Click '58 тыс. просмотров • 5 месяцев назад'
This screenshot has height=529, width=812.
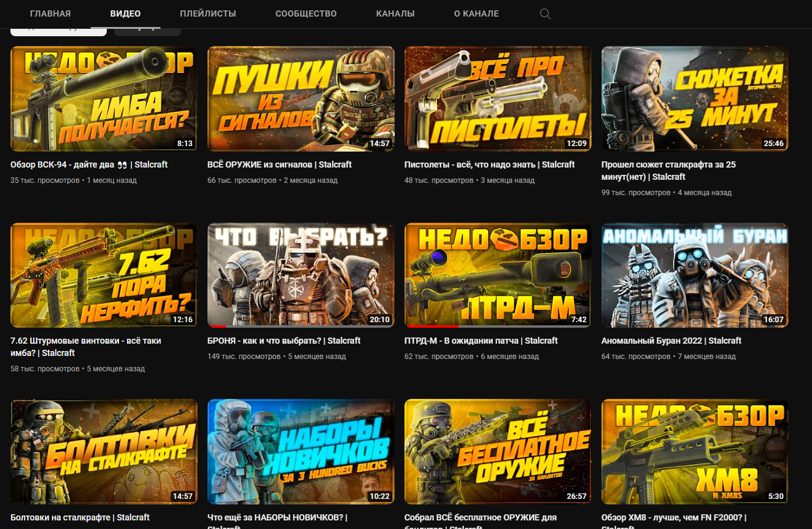tap(77, 369)
